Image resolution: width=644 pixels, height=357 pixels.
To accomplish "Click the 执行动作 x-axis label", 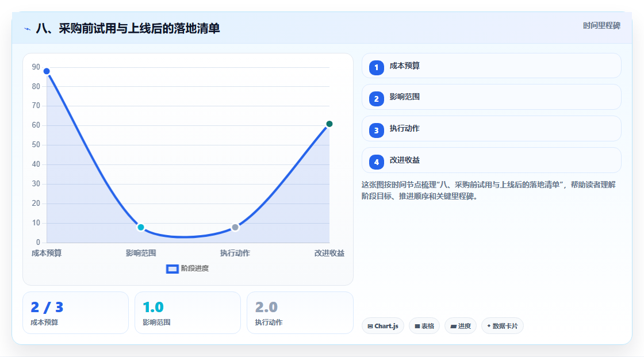I will coord(235,253).
